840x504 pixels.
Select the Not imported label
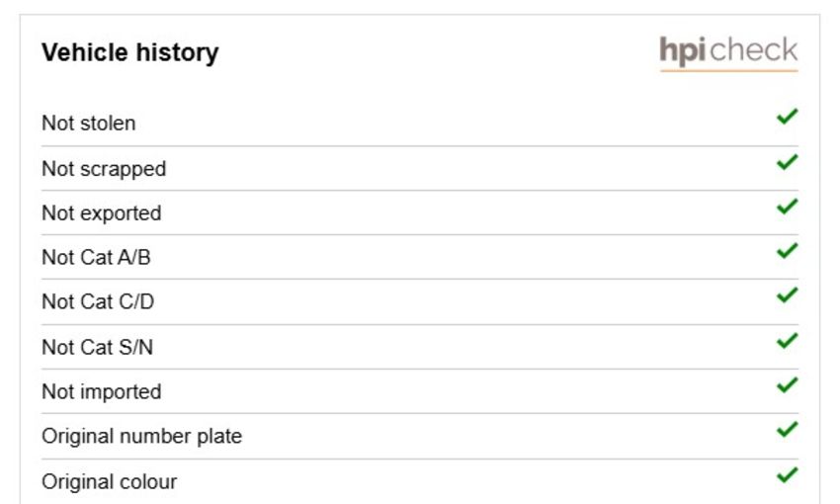click(101, 392)
